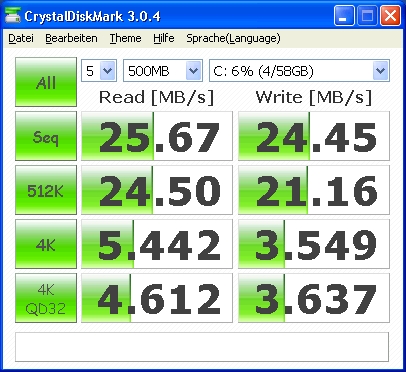Run all benchmarks with All button
This screenshot has height=372, width=406.
point(46,82)
